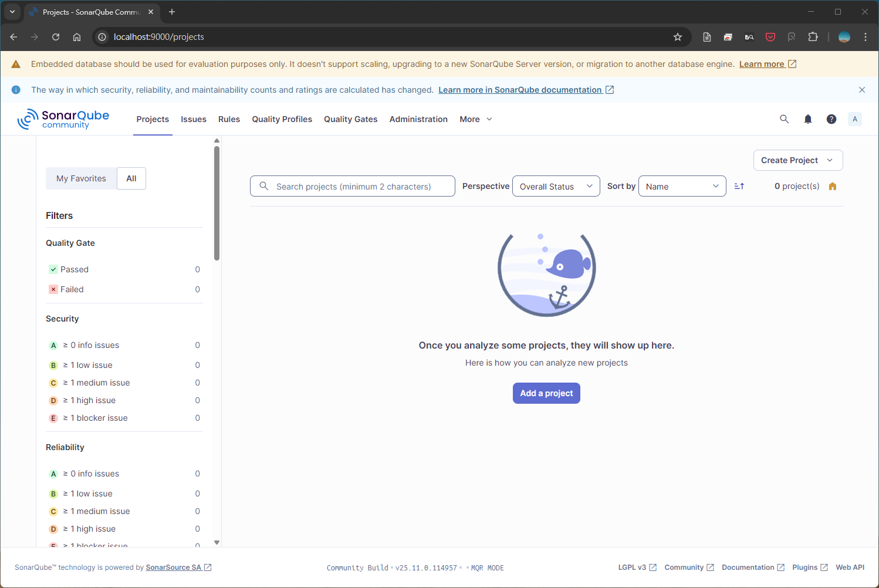Open the Web API footer link

coord(850,567)
